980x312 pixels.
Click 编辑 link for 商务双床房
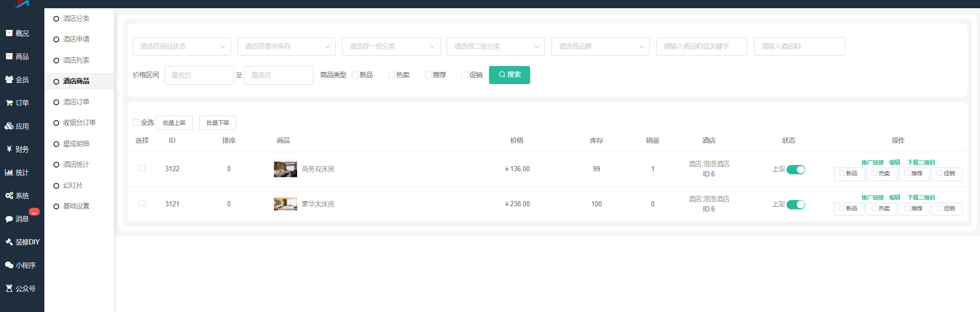click(894, 162)
